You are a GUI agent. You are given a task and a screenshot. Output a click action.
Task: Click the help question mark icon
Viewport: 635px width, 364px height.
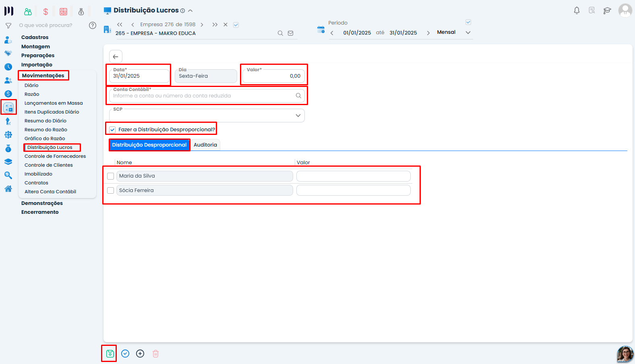tap(93, 25)
